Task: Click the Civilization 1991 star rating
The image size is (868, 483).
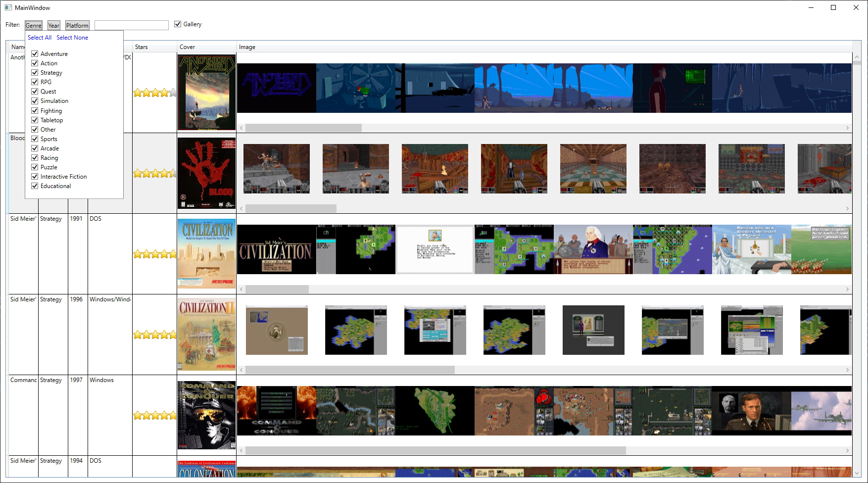Action: coord(155,254)
